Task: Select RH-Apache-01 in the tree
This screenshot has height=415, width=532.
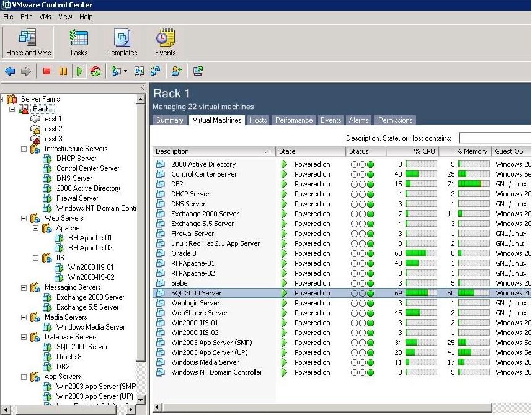Action: (90, 238)
